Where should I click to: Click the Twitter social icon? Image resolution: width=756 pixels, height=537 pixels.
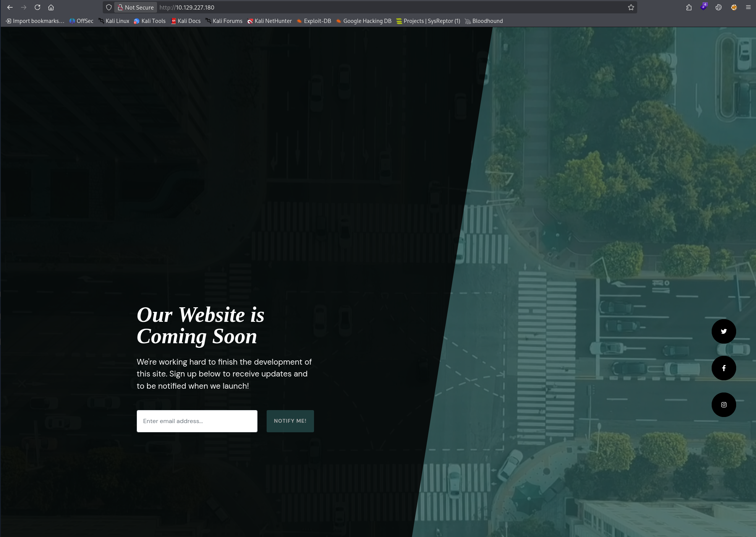point(724,331)
